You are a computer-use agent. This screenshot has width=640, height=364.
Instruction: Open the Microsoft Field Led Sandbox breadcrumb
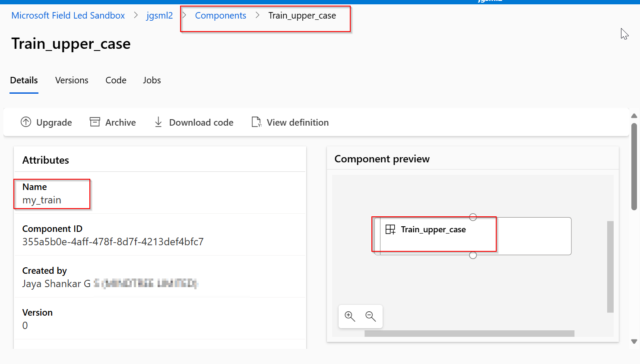pyautogui.click(x=68, y=16)
